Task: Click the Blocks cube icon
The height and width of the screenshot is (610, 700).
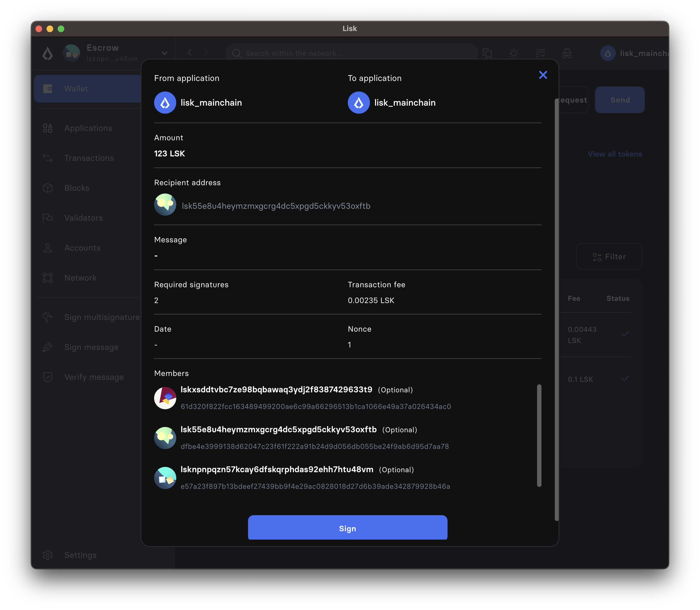Action: click(x=48, y=188)
